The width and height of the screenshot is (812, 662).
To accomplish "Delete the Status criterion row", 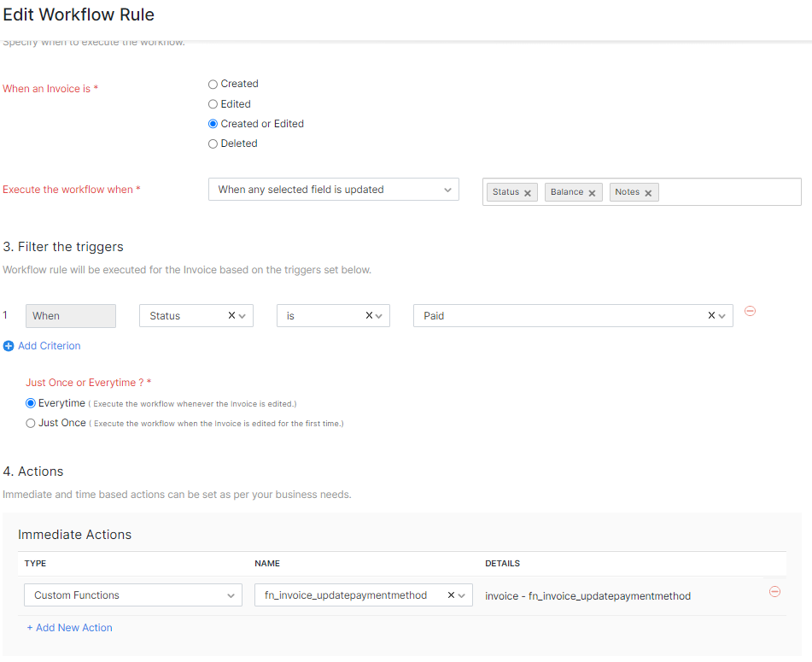I will (750, 311).
